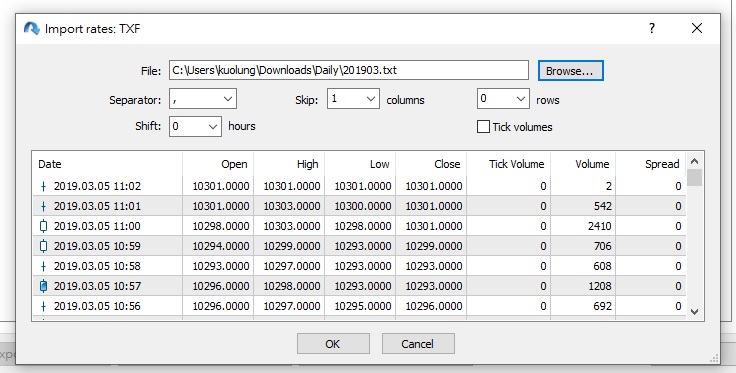Image resolution: width=736 pixels, height=373 pixels.
Task: Click the bar icon in the 10:56 row
Action: pyautogui.click(x=44, y=306)
